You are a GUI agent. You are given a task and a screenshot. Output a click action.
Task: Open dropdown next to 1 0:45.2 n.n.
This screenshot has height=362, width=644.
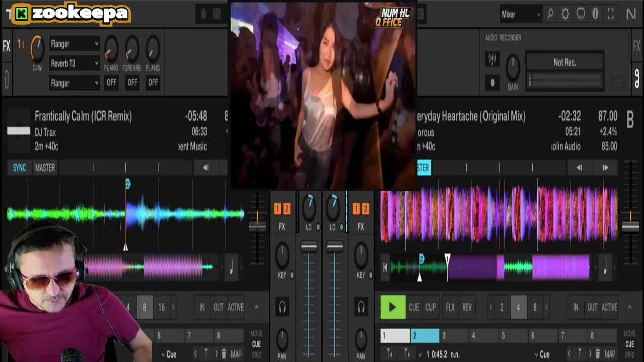pyautogui.click(x=420, y=354)
